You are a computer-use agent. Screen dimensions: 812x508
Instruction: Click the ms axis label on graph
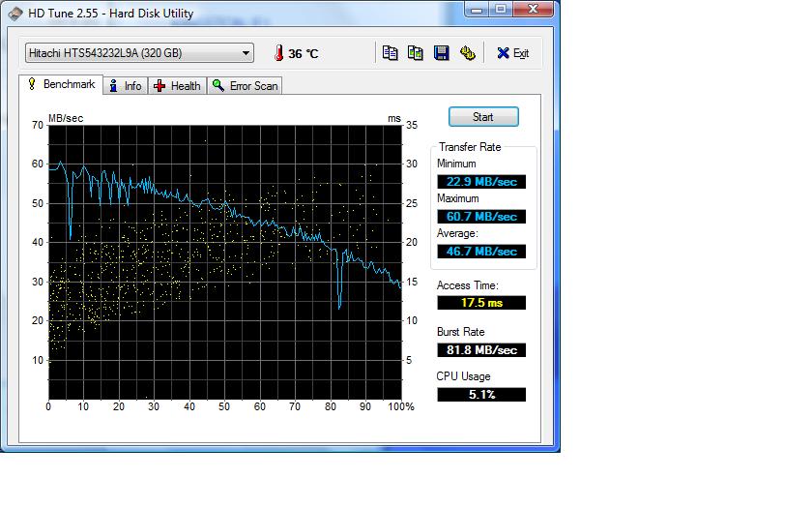click(394, 118)
